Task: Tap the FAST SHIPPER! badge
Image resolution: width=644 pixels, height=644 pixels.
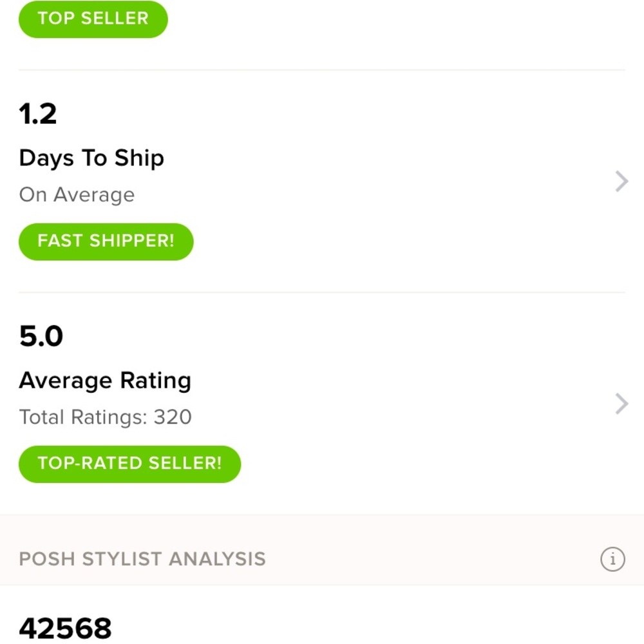Action: pyautogui.click(x=106, y=241)
